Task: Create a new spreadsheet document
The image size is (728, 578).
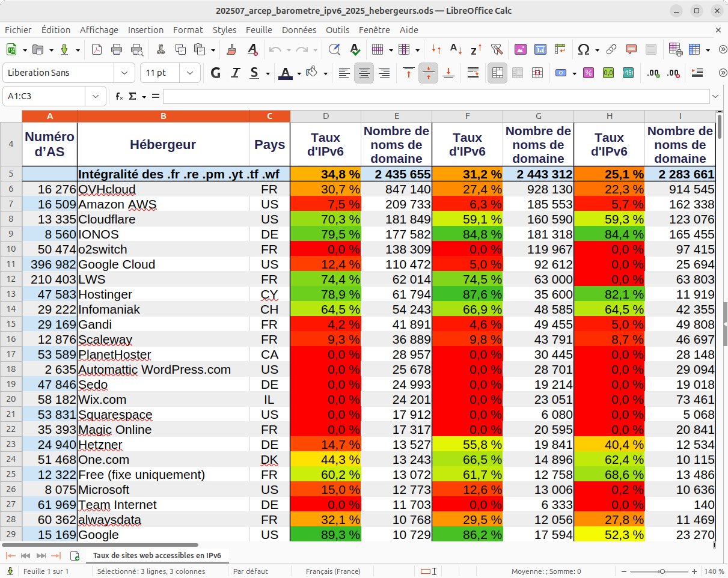Action: pyautogui.click(x=11, y=50)
